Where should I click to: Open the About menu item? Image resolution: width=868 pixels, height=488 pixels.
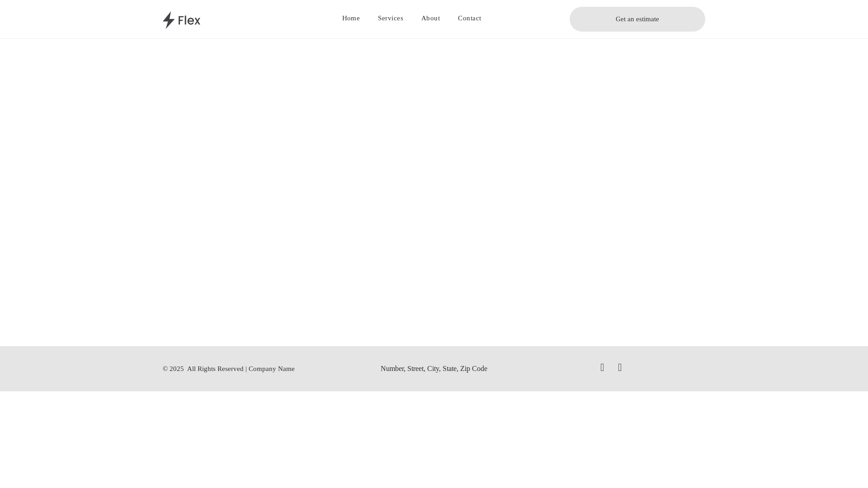(x=430, y=18)
